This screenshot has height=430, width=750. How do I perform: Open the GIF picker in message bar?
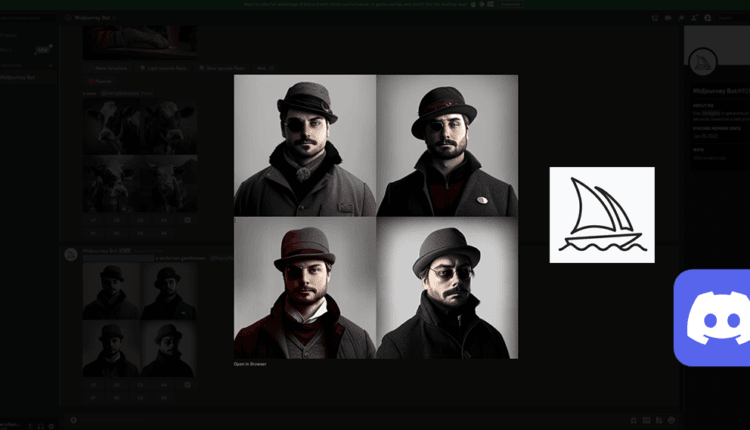coord(647,420)
